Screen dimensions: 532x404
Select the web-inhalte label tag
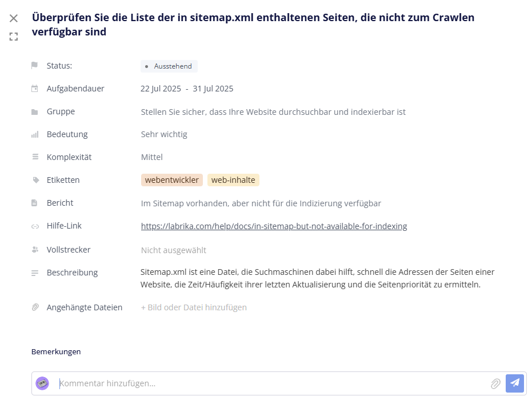[233, 180]
